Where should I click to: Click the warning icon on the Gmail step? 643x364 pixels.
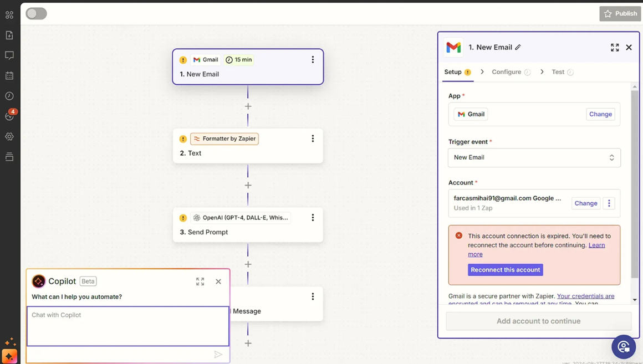[183, 60]
